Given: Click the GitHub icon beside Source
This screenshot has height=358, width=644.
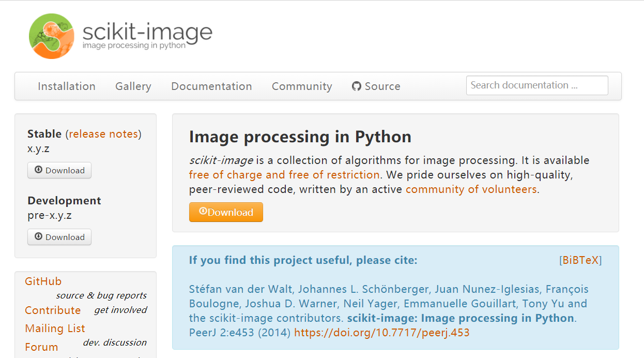Looking at the screenshot, I should click(x=357, y=86).
